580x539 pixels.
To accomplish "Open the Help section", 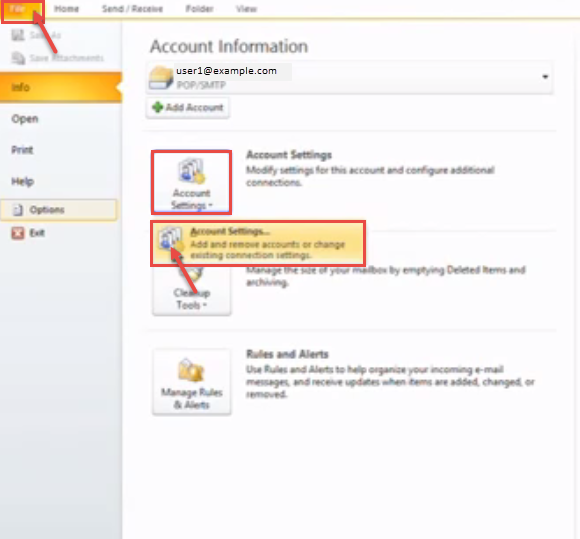I will click(x=23, y=181).
